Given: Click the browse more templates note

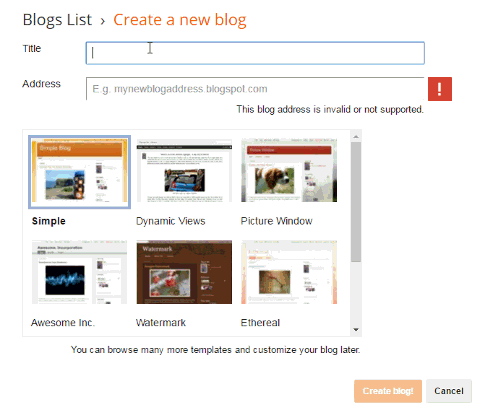Looking at the screenshot, I should 216,350.
